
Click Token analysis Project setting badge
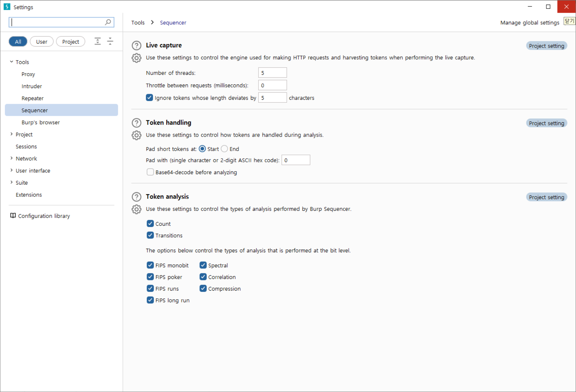click(x=546, y=197)
